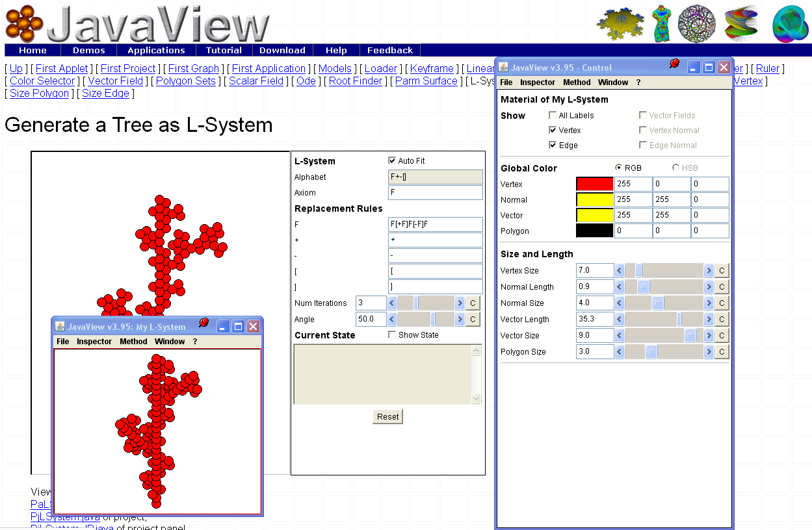Enable All Labels checkbox
The image size is (812, 530).
[553, 115]
